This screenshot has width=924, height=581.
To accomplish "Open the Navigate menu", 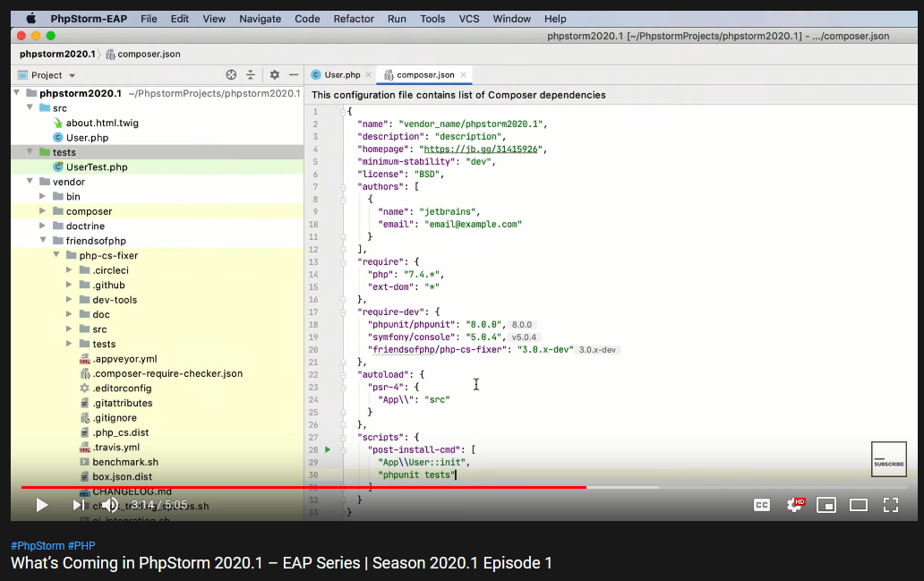I will click(260, 19).
